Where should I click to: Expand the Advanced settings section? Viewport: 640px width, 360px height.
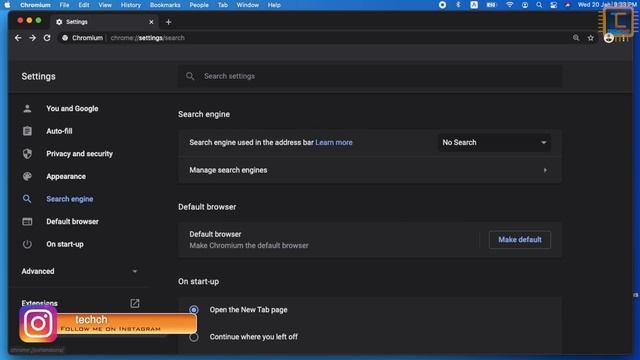click(80, 271)
